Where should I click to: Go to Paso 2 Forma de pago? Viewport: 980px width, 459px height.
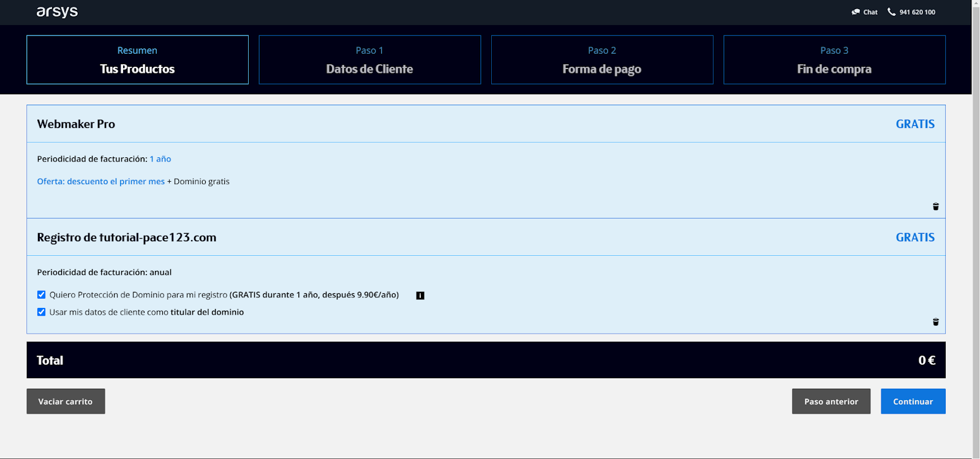pyautogui.click(x=601, y=59)
